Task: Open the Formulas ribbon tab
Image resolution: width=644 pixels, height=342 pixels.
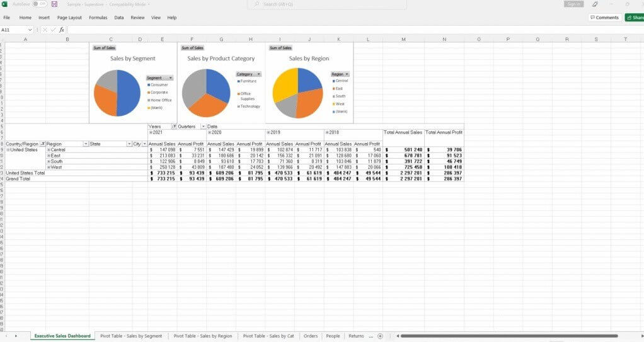Action: click(98, 18)
